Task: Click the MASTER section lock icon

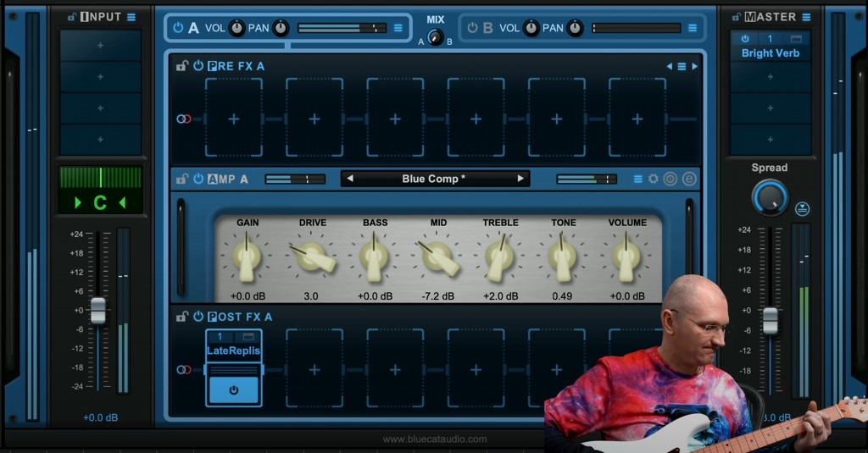Action: (737, 17)
